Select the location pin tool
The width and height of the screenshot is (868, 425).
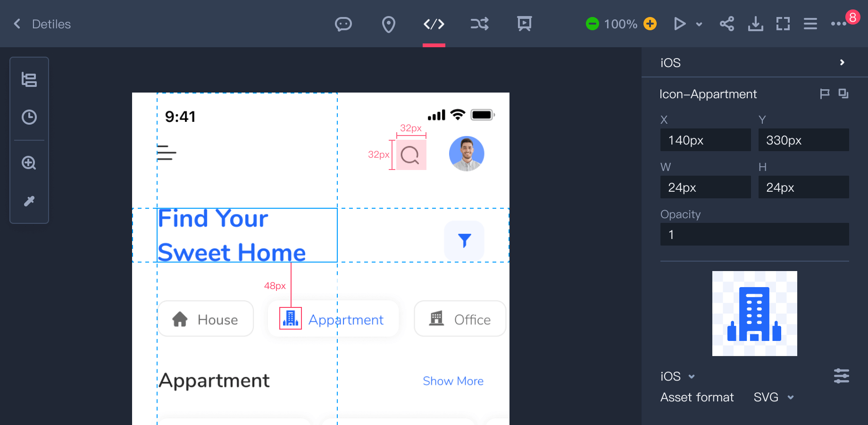coord(388,24)
